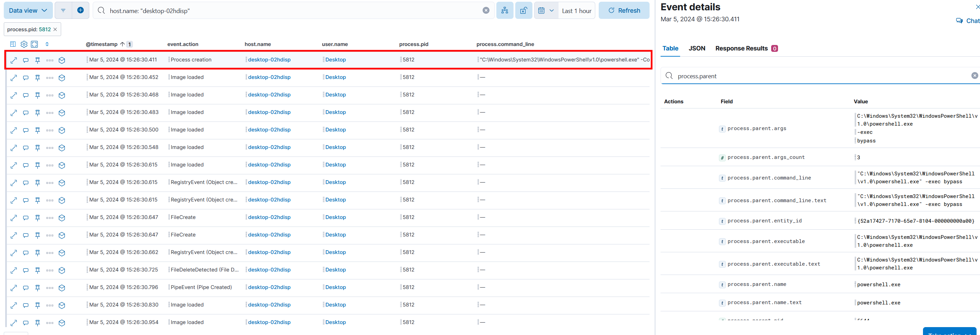The width and height of the screenshot is (980, 335).
Task: Remove the process.pid: 5812 filter pill
Action: coord(55,29)
